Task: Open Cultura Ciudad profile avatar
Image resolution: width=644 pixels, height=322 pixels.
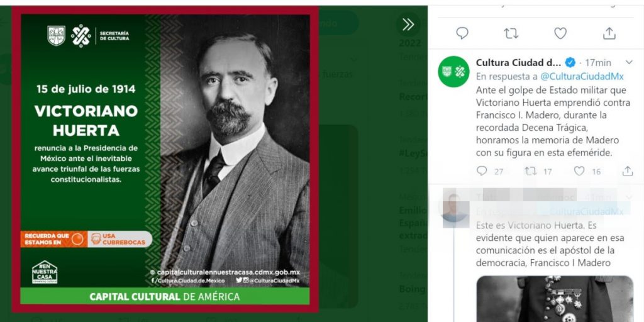Action: [453, 72]
